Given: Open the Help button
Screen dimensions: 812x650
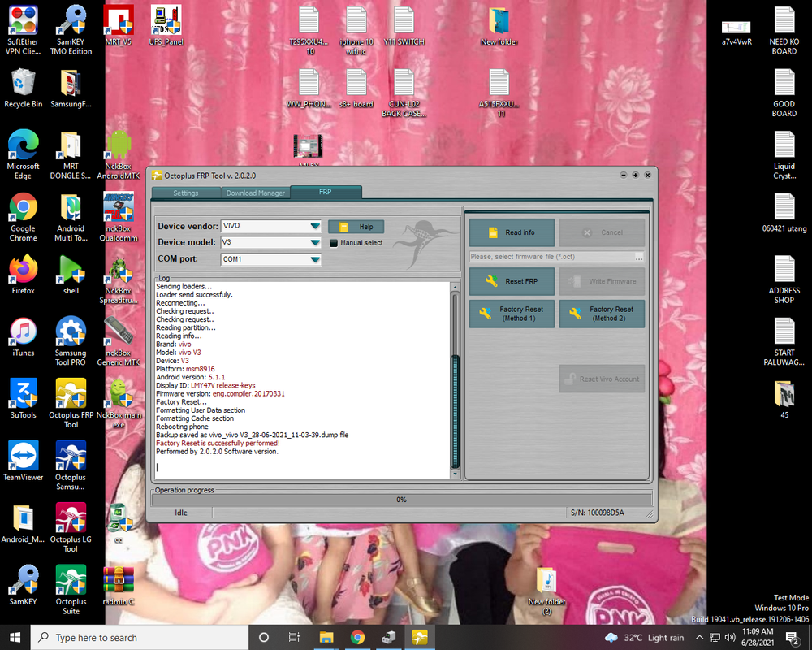Looking at the screenshot, I should (356, 227).
